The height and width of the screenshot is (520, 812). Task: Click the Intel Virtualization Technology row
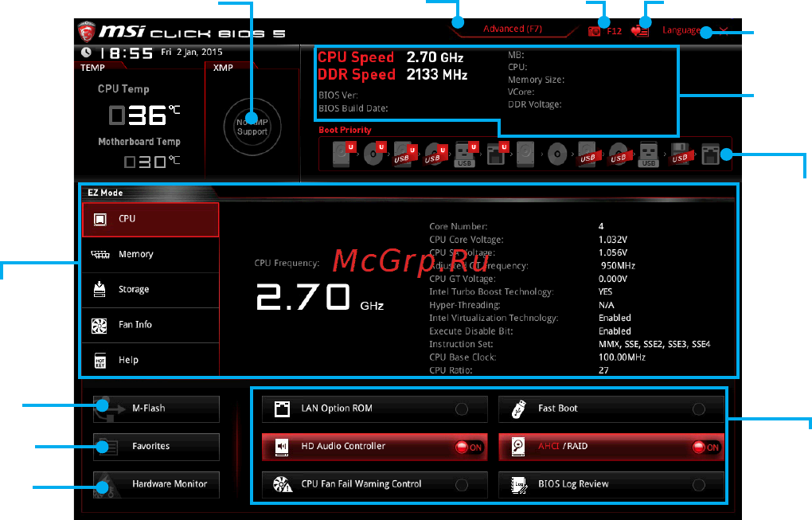[x=530, y=318]
